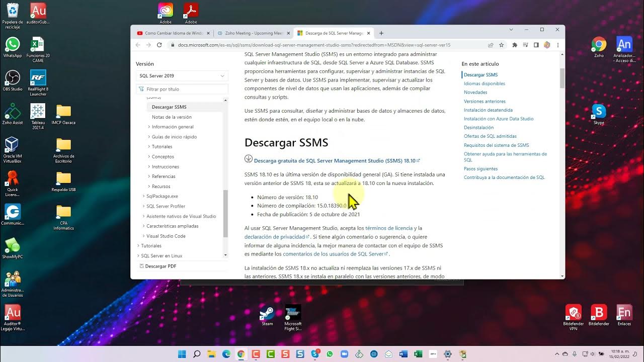Open WhatsApp from the taskbar

click(x=330, y=354)
